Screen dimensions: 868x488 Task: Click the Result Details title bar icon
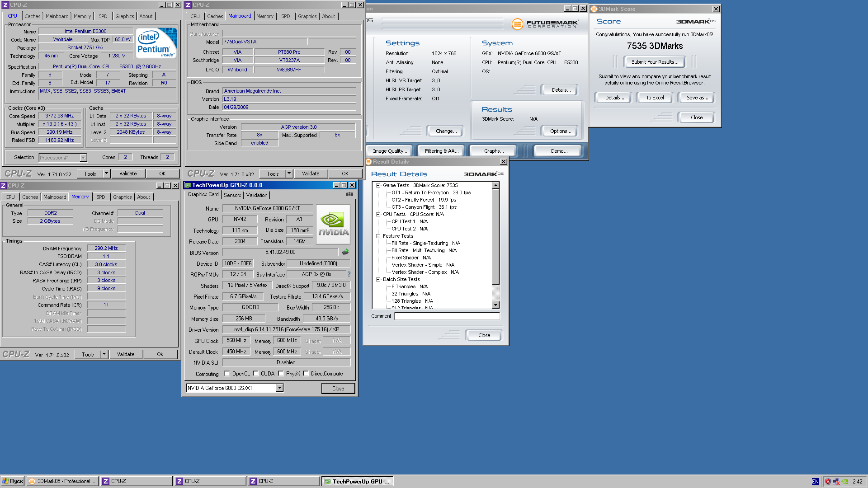click(368, 162)
